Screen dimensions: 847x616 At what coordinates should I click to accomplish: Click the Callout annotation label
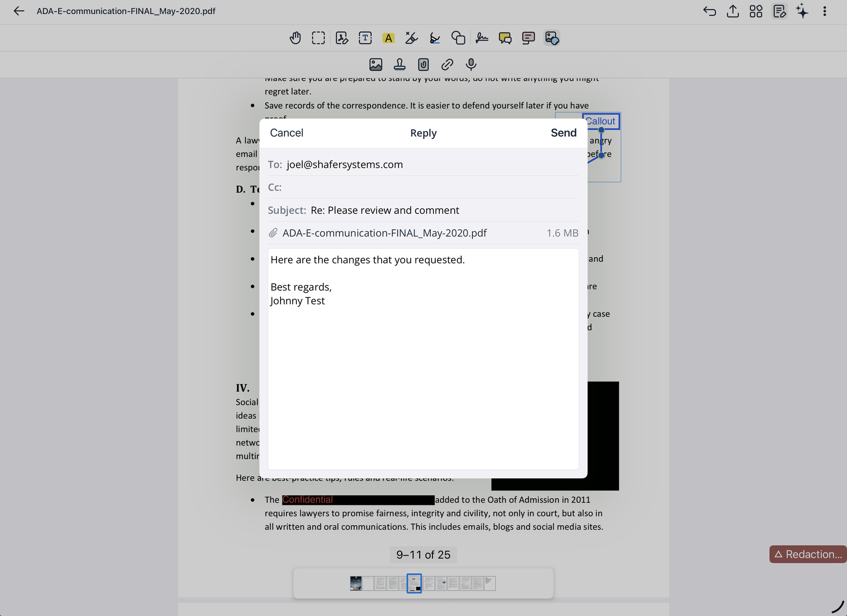[x=601, y=121]
